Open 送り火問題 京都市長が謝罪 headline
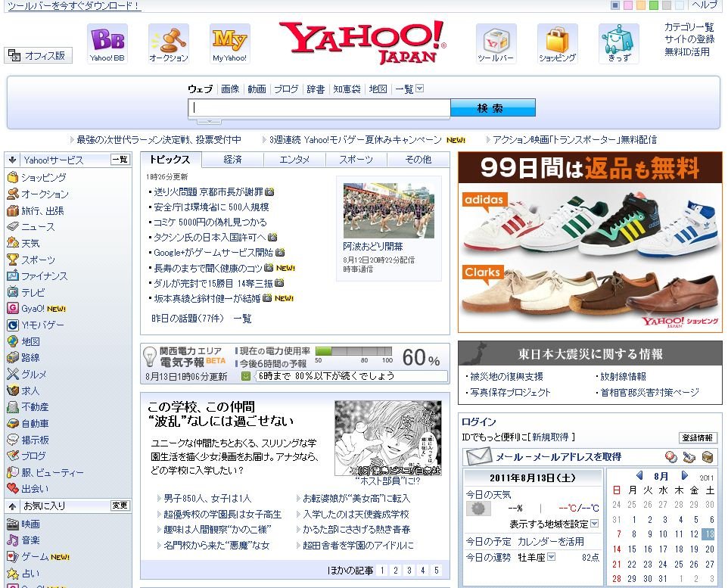This screenshot has height=588, width=728. click(x=208, y=191)
